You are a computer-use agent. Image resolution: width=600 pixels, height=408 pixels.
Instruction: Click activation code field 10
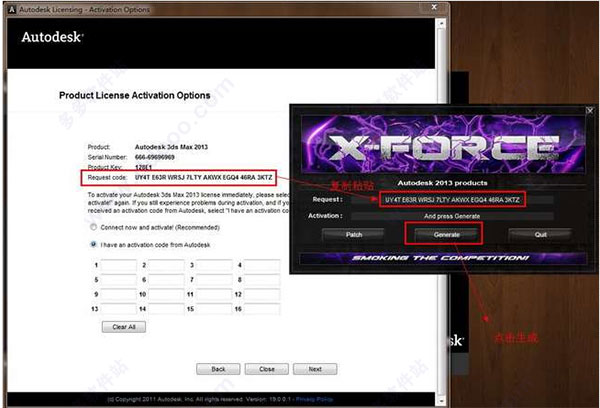(x=166, y=294)
